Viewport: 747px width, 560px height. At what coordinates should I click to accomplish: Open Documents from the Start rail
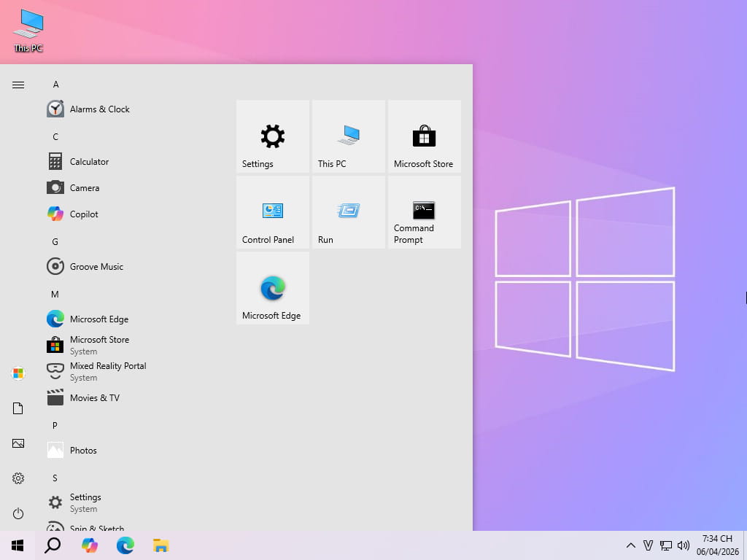(x=18, y=408)
